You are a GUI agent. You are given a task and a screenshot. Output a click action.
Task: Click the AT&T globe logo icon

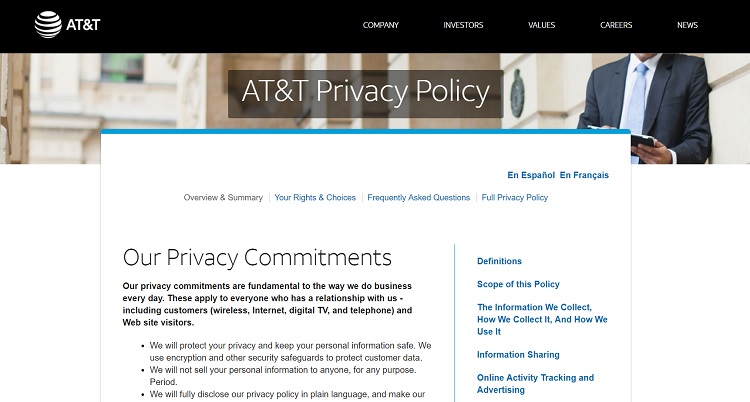[48, 24]
